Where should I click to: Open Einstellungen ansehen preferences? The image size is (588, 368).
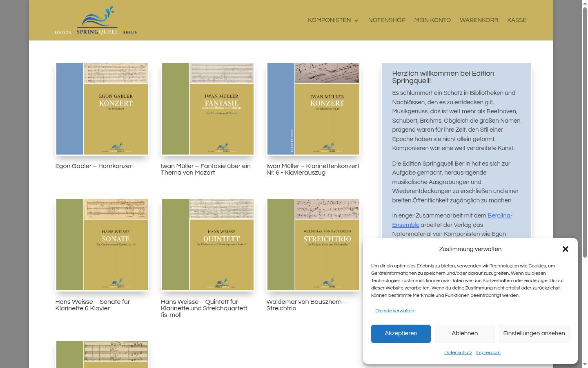(x=534, y=334)
